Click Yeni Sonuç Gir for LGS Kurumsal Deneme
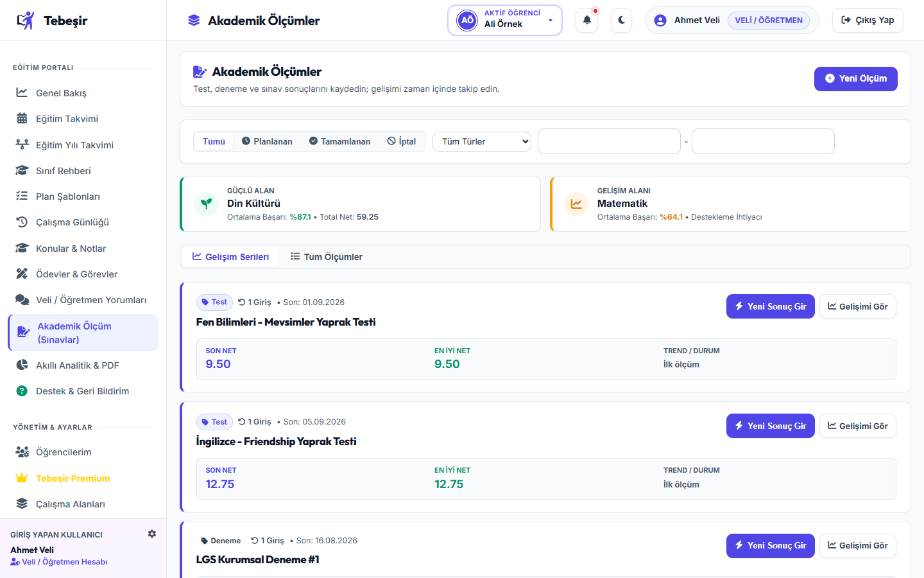 (x=771, y=545)
